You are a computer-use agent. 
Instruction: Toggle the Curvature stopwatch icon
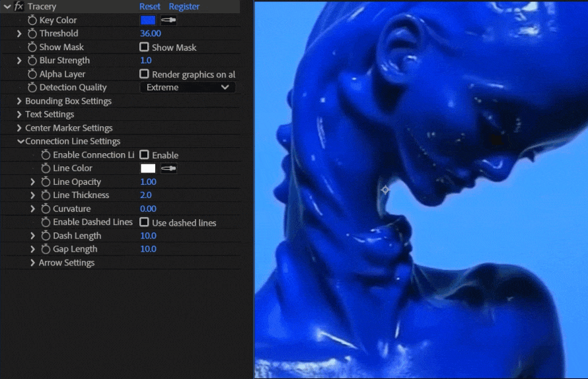(x=46, y=209)
